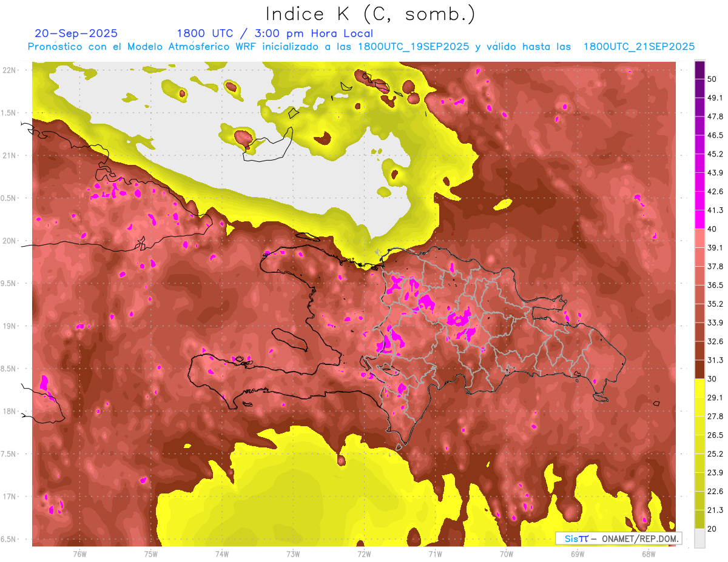Select the 20-Sep-2025 date label
Screen dimensions: 728x562
pos(76,33)
